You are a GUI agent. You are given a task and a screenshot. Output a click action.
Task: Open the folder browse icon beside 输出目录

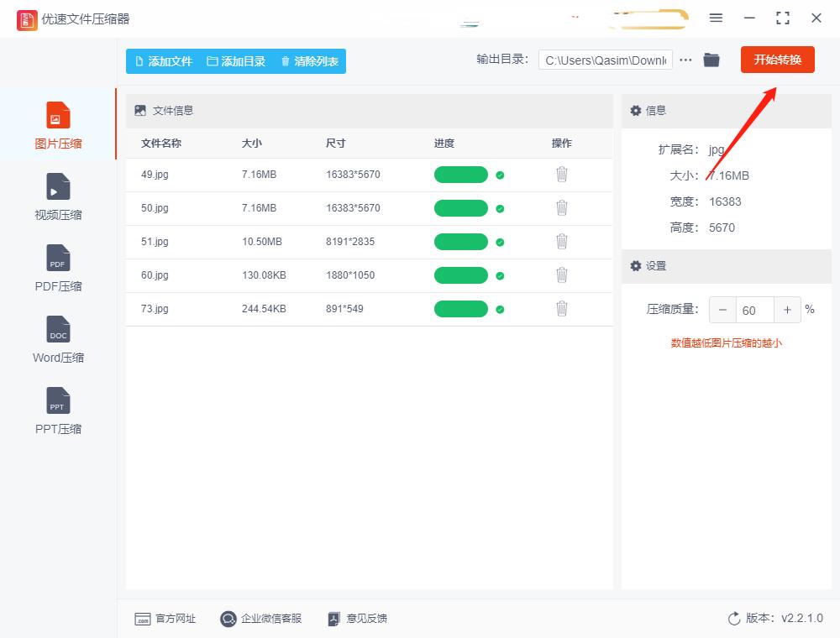[x=711, y=60]
